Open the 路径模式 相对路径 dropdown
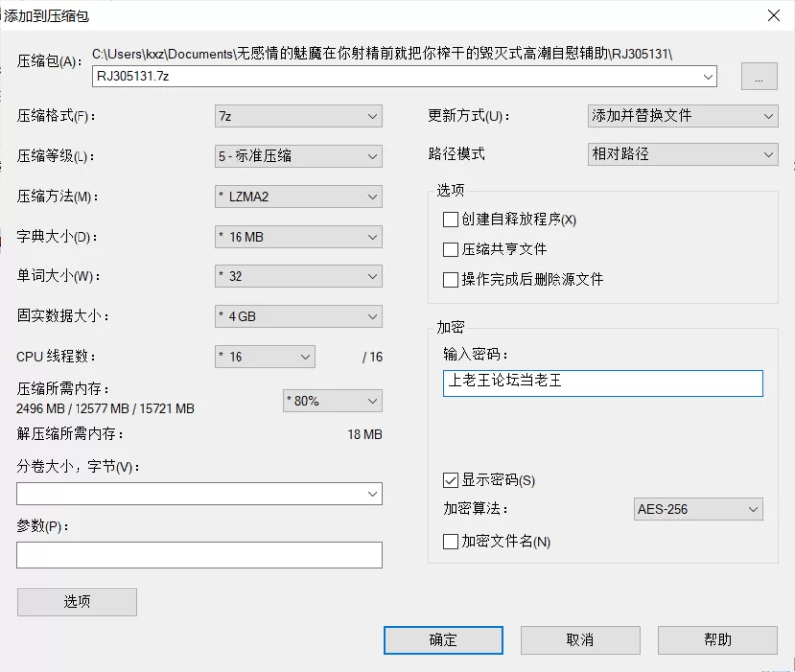This screenshot has width=795, height=672. pos(683,154)
